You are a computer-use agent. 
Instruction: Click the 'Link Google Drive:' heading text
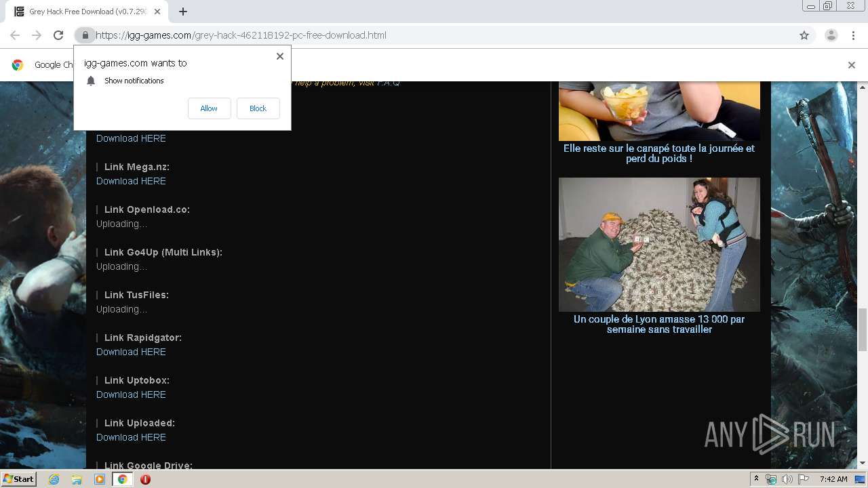(149, 466)
